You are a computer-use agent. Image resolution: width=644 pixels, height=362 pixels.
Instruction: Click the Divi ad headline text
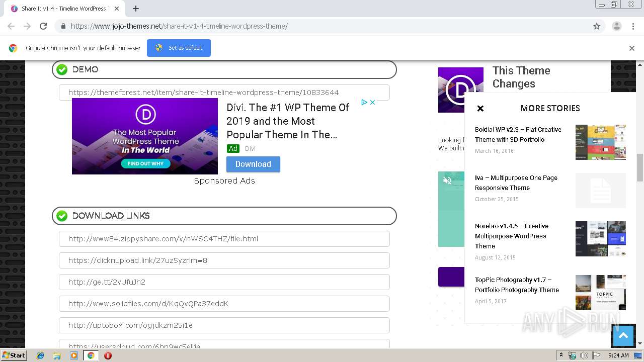coord(288,121)
